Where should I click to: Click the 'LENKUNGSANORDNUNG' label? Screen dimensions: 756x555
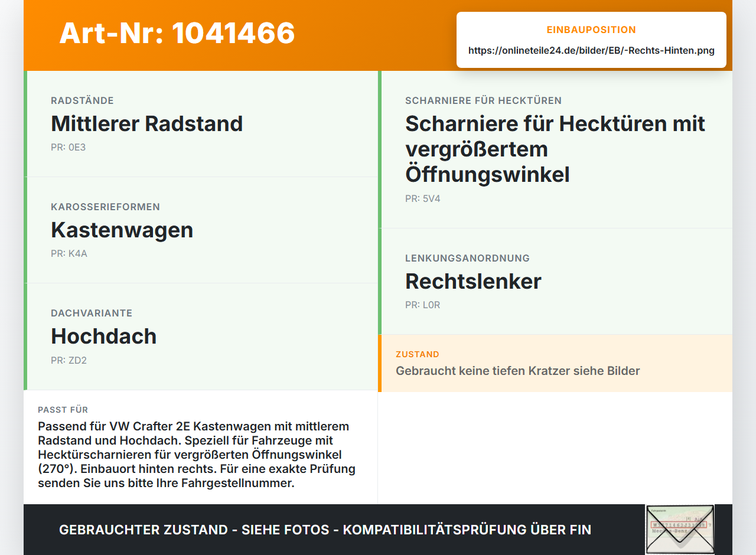click(467, 258)
